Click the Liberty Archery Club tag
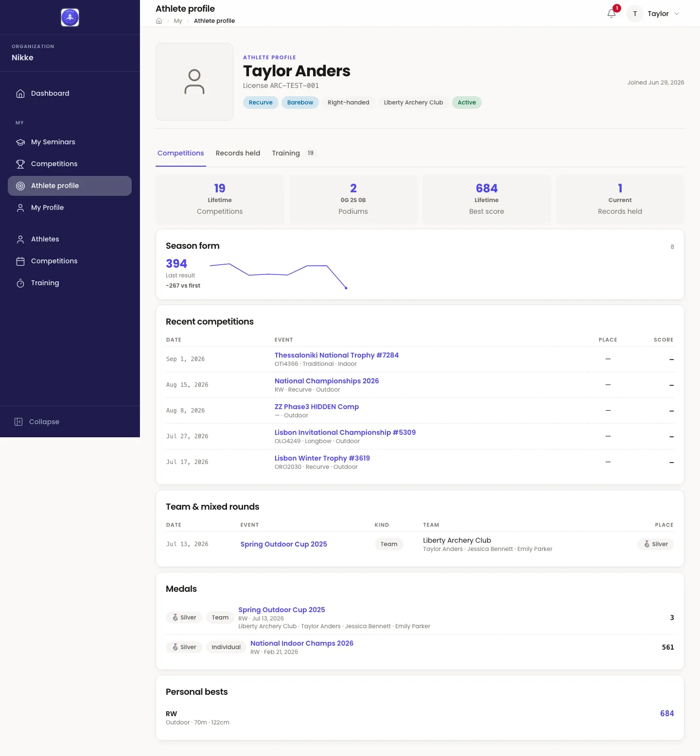This screenshot has height=756, width=700. (x=413, y=103)
